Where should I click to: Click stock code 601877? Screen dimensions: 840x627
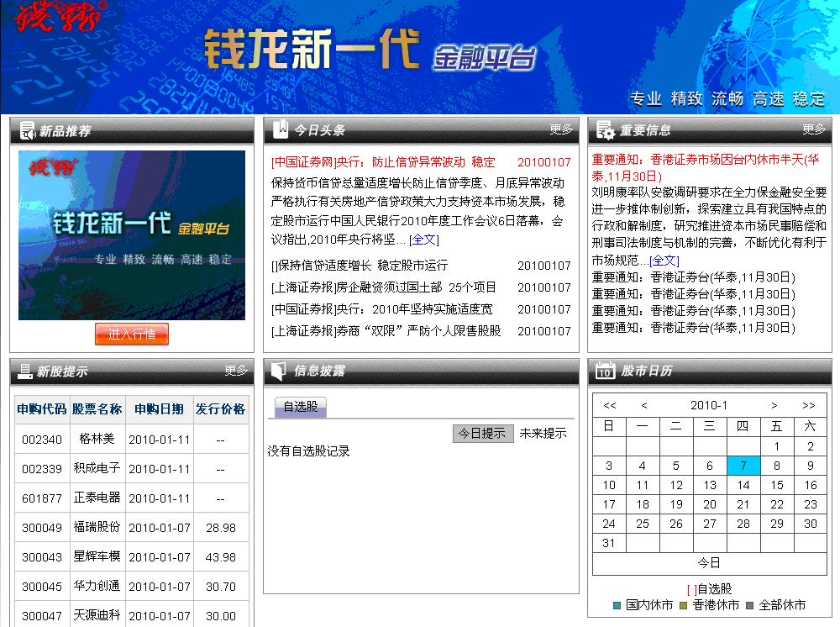tap(42, 498)
